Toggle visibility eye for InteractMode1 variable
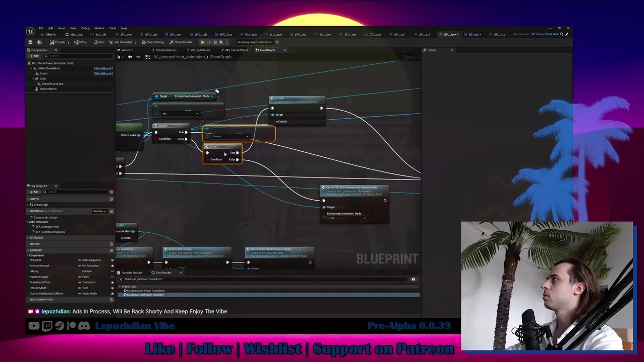 point(112,288)
